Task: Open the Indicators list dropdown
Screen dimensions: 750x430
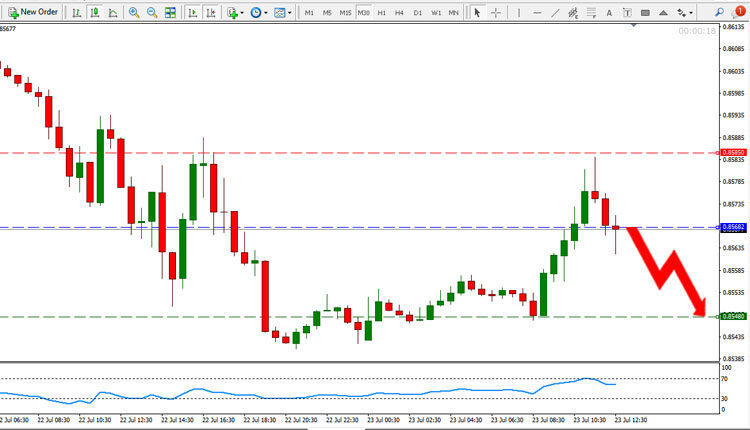Action: click(x=235, y=13)
